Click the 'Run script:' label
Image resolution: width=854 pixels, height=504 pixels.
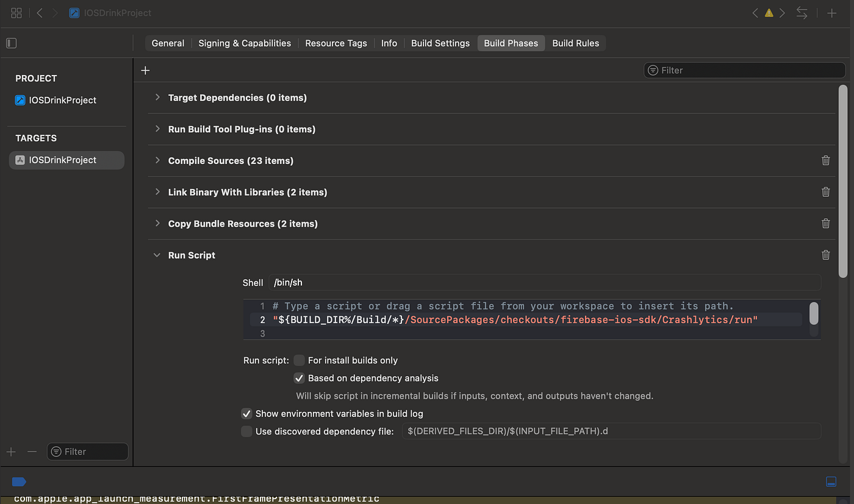tap(266, 360)
